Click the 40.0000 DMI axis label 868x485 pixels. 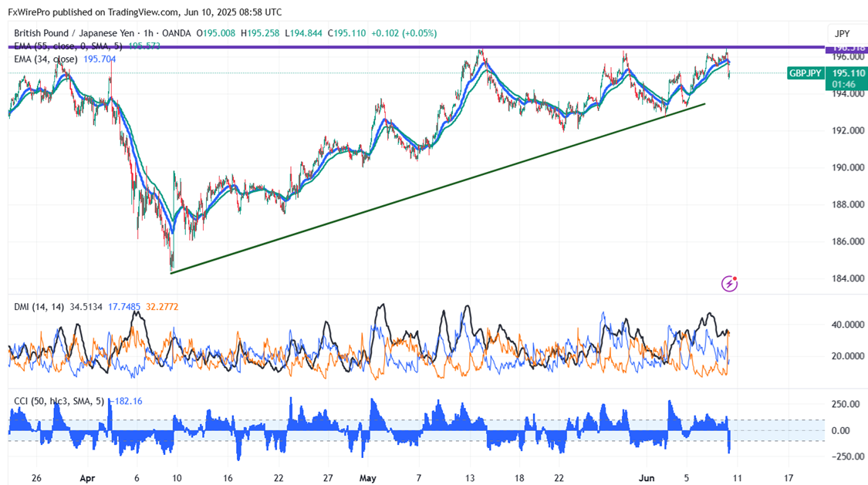click(848, 325)
